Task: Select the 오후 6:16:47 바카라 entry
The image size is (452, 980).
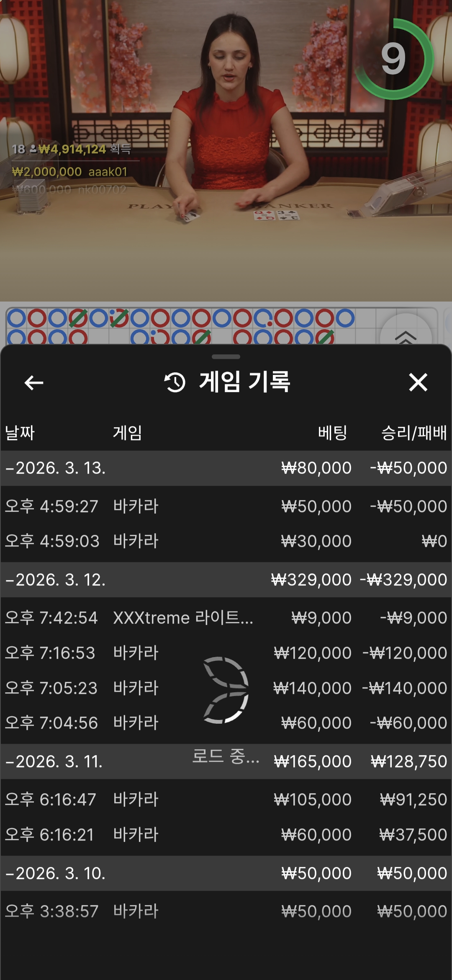Action: tap(226, 799)
